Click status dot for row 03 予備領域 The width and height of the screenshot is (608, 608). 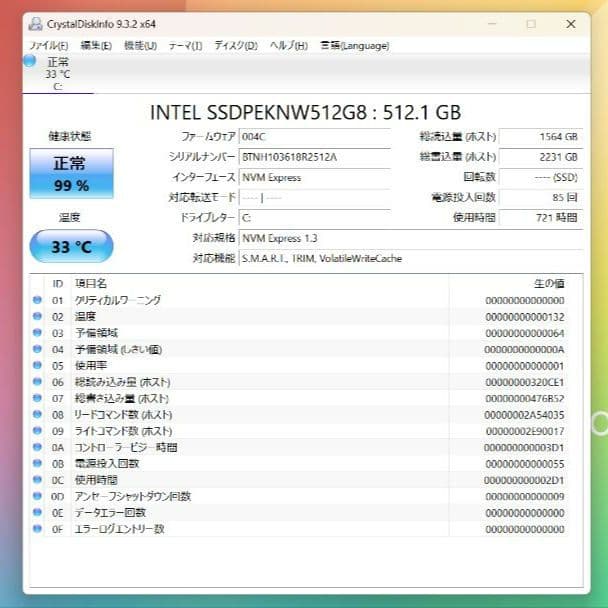click(x=37, y=332)
